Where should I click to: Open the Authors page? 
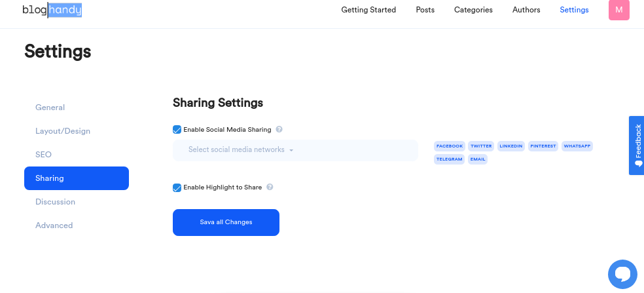526,10
